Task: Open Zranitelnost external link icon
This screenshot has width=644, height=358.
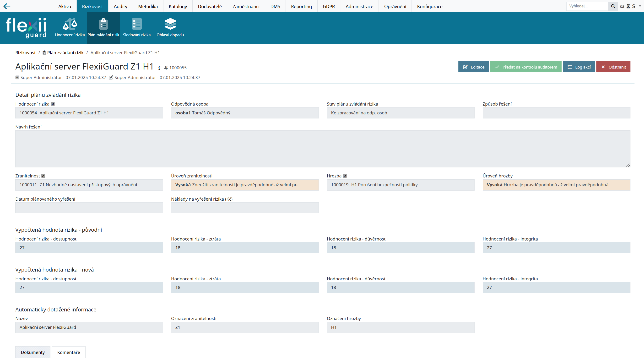Action: (x=43, y=176)
